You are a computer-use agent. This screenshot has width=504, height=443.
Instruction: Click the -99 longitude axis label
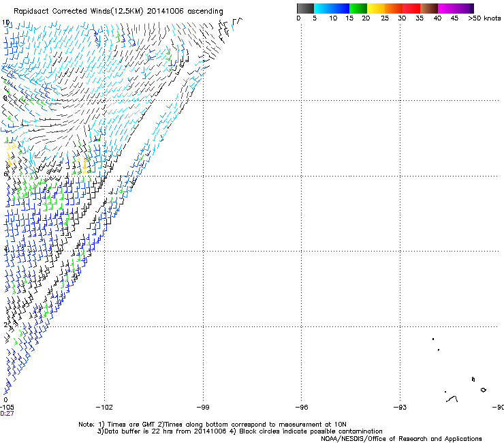coord(203,408)
